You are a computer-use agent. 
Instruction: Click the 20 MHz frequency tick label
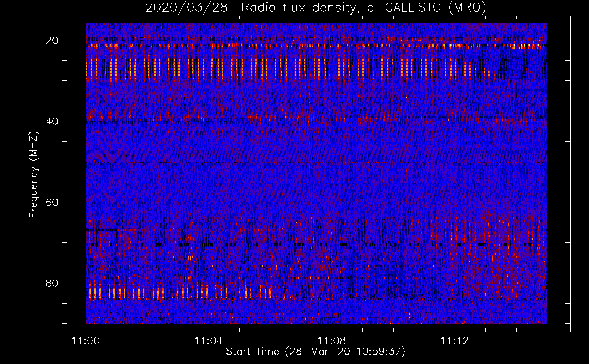click(52, 40)
